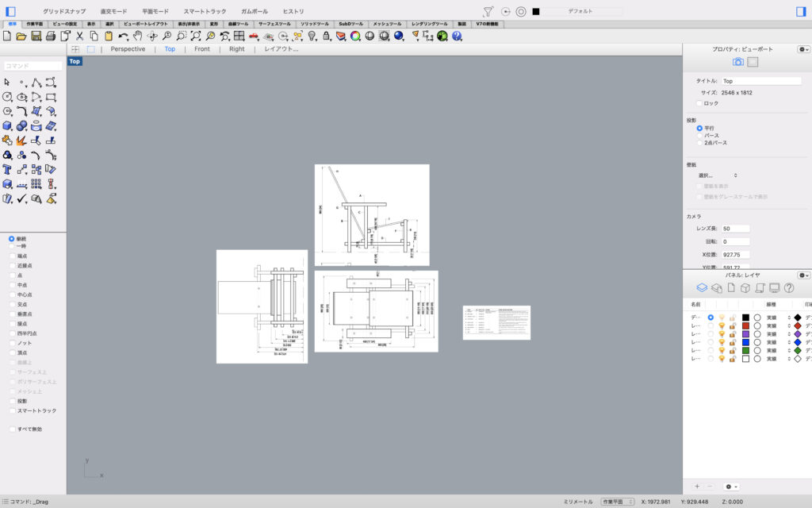The width and height of the screenshot is (812, 508).
Task: Open the help question icon in layer panel
Action: coord(789,287)
